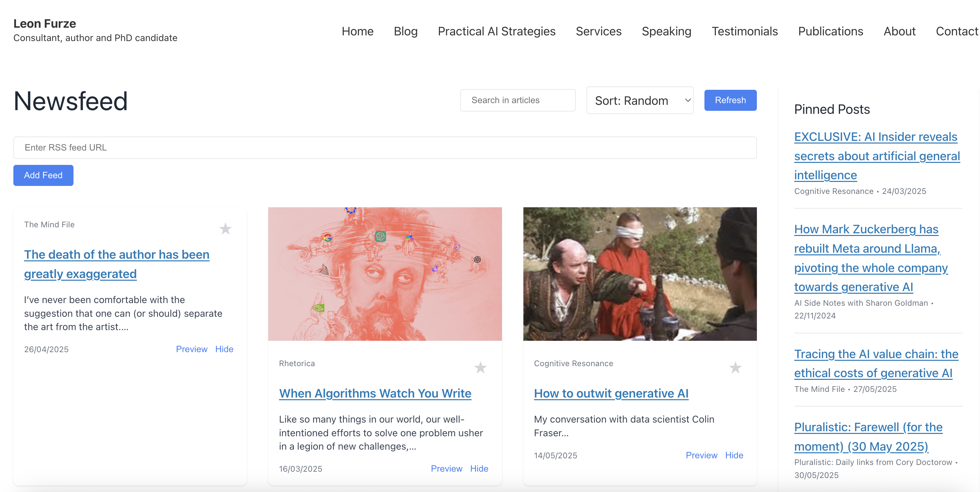This screenshot has height=492, width=980.
Task: Click 'My conversation with data scientist Colin Fraser' excerpt
Action: click(624, 426)
